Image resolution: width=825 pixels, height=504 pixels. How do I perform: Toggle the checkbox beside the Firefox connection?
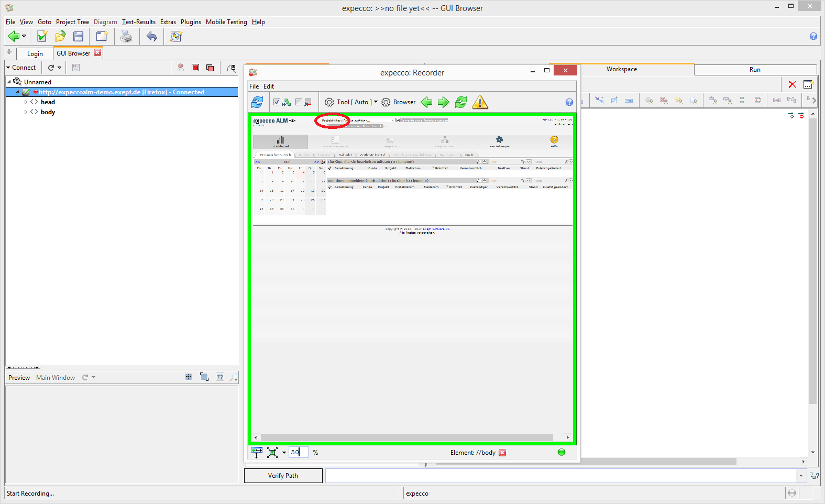pyautogui.click(x=26, y=92)
